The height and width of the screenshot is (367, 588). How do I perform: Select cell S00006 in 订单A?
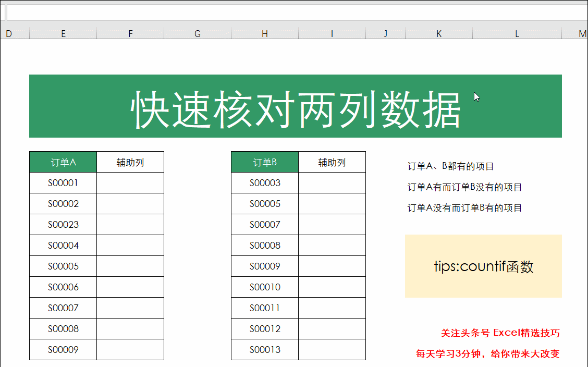tap(63, 287)
